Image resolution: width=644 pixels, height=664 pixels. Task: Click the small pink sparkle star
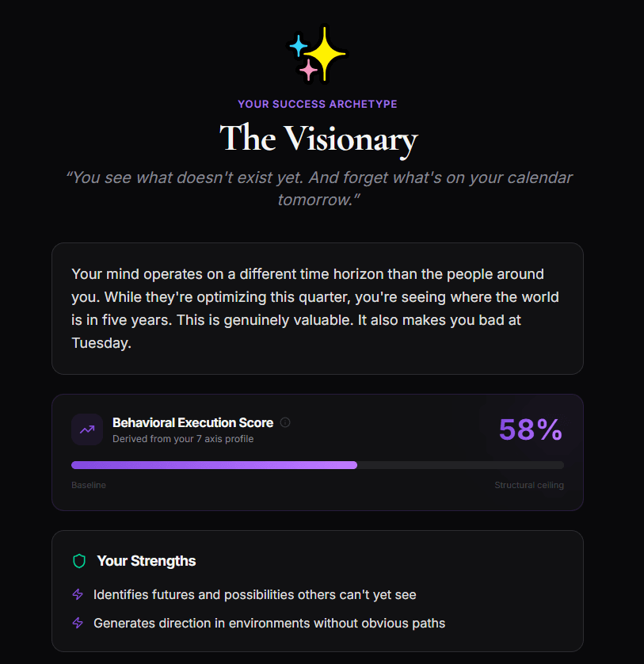[309, 70]
